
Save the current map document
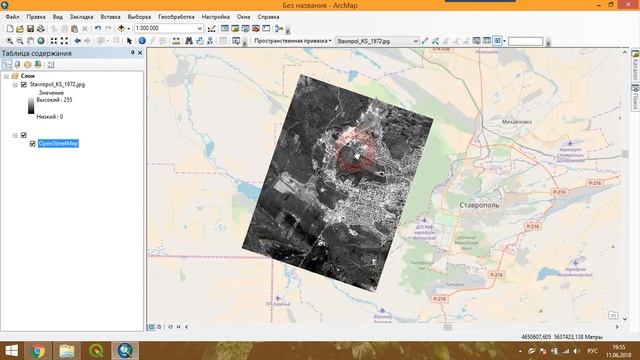point(30,29)
